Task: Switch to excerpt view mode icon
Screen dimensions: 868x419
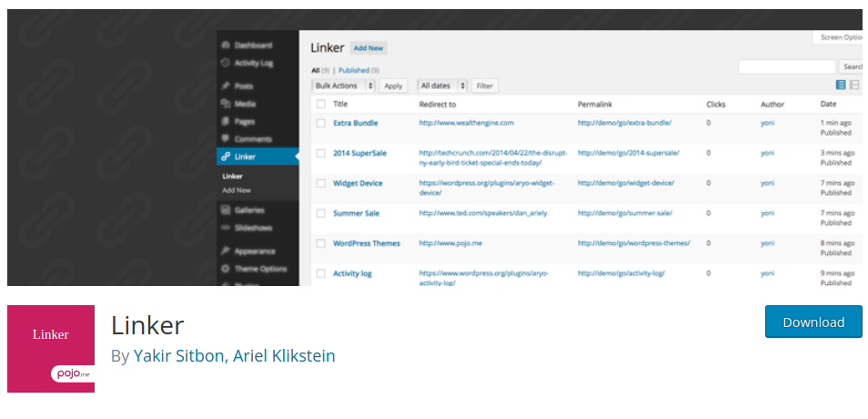Action: click(x=854, y=85)
